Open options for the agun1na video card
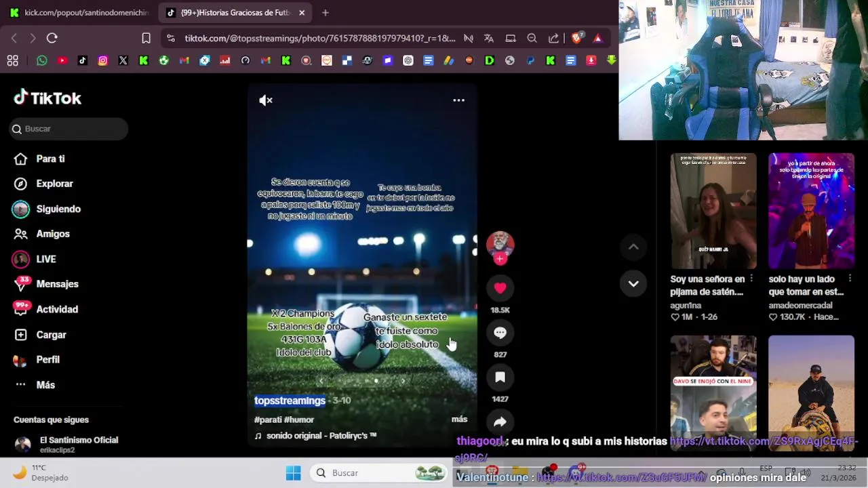 tap(751, 279)
